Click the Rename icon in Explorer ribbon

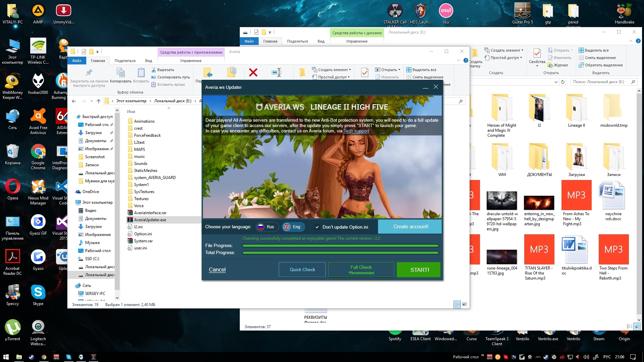tap(276, 72)
